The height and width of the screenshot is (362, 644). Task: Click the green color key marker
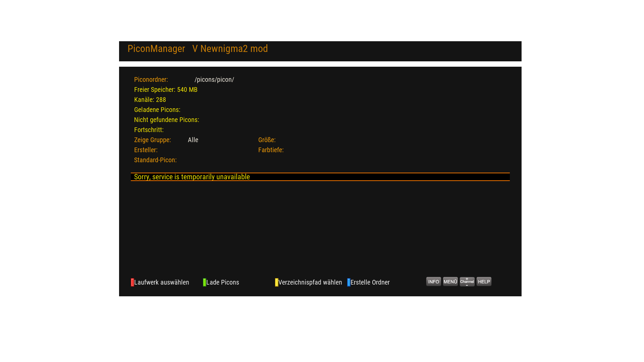coord(204,282)
